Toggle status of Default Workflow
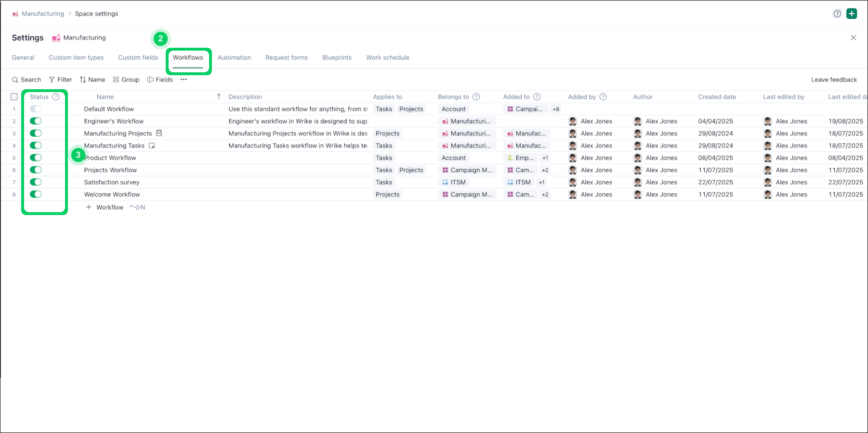 (36, 109)
